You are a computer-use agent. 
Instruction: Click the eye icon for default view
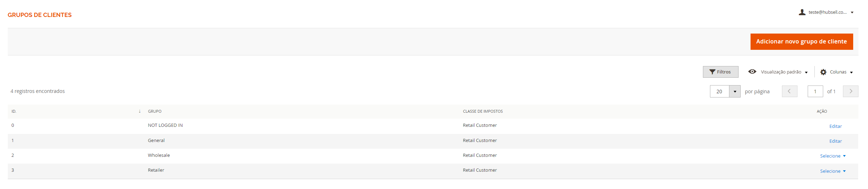(x=752, y=72)
